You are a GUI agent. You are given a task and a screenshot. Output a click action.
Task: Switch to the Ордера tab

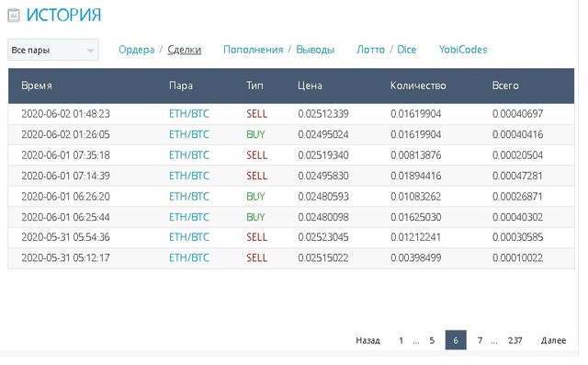click(x=137, y=50)
